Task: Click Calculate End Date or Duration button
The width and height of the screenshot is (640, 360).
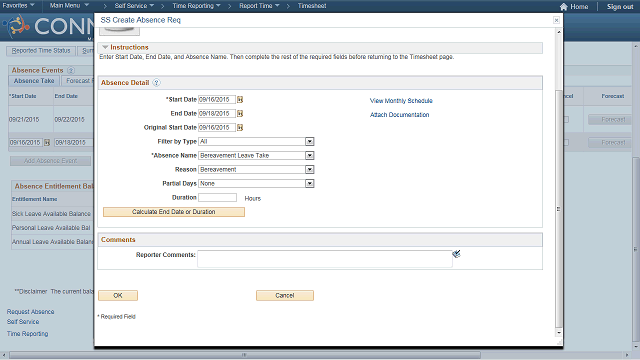Action: pos(174,212)
